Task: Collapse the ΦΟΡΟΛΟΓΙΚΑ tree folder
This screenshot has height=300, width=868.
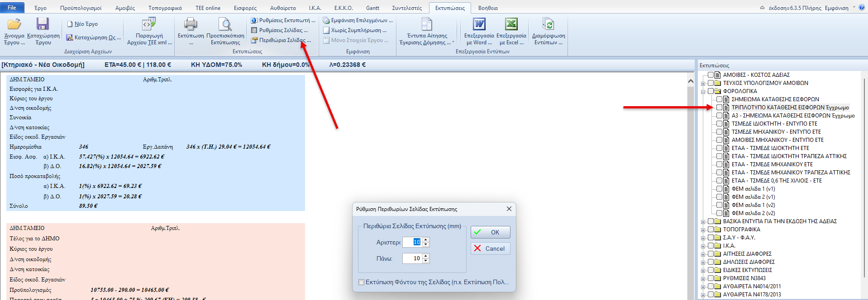Action: pyautogui.click(x=703, y=92)
